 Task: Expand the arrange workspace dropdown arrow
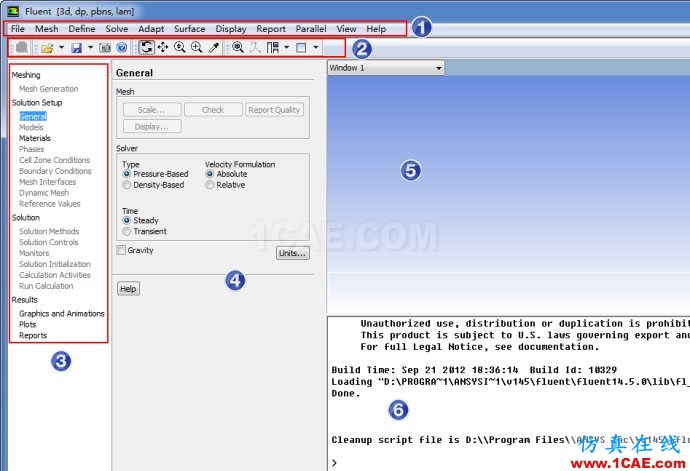[x=286, y=47]
